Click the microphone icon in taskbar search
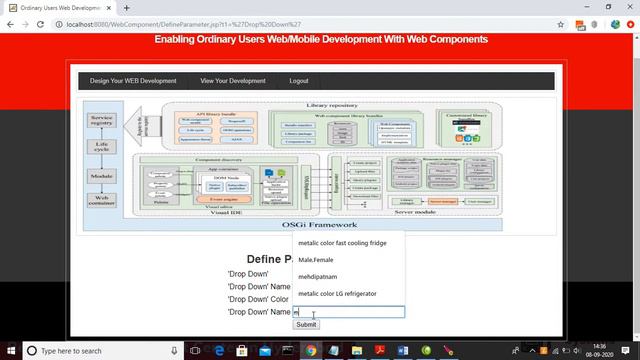Viewport: 640px width, 360px height. [x=174, y=351]
